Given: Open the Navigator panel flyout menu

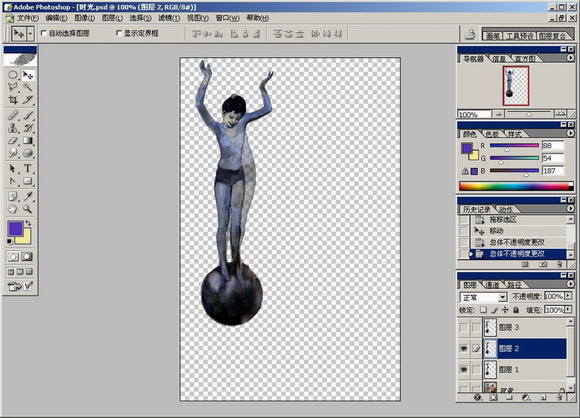Looking at the screenshot, I should pos(570,58).
